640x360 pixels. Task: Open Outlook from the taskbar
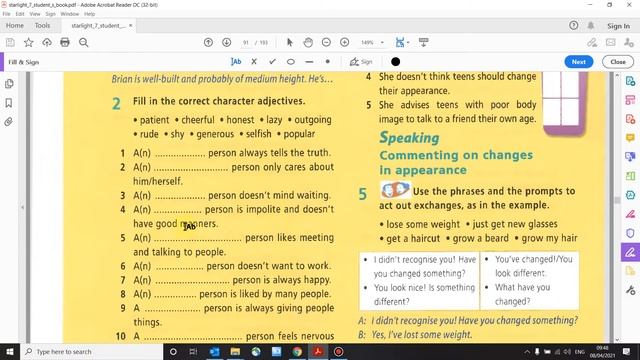click(x=214, y=351)
